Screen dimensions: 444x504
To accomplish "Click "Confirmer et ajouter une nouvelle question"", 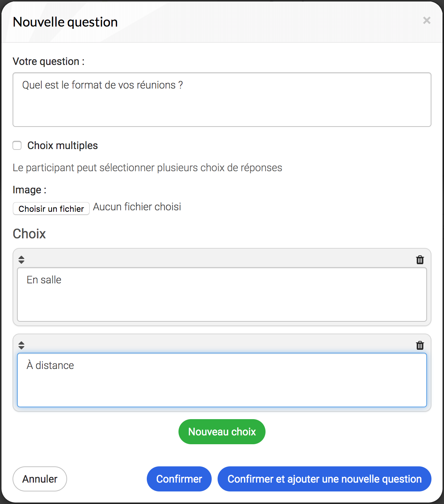I will 325,479.
